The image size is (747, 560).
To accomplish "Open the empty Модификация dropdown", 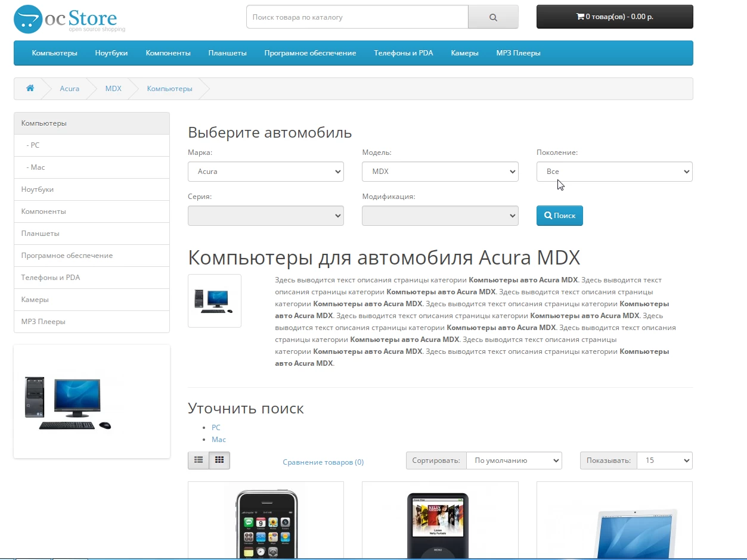I will coord(440,216).
